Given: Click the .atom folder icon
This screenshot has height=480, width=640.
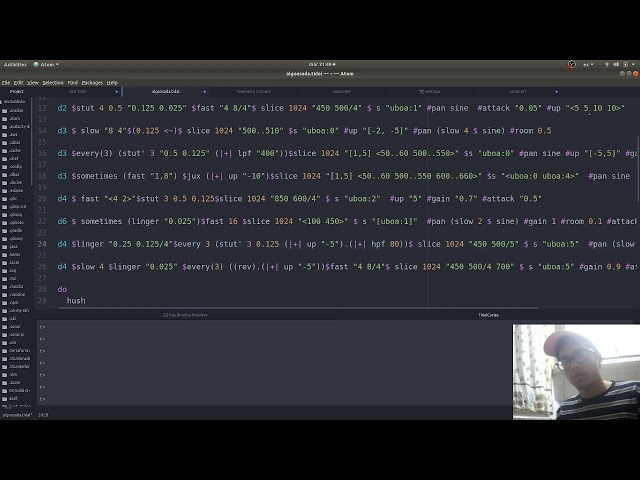Looking at the screenshot, I should point(4,118).
